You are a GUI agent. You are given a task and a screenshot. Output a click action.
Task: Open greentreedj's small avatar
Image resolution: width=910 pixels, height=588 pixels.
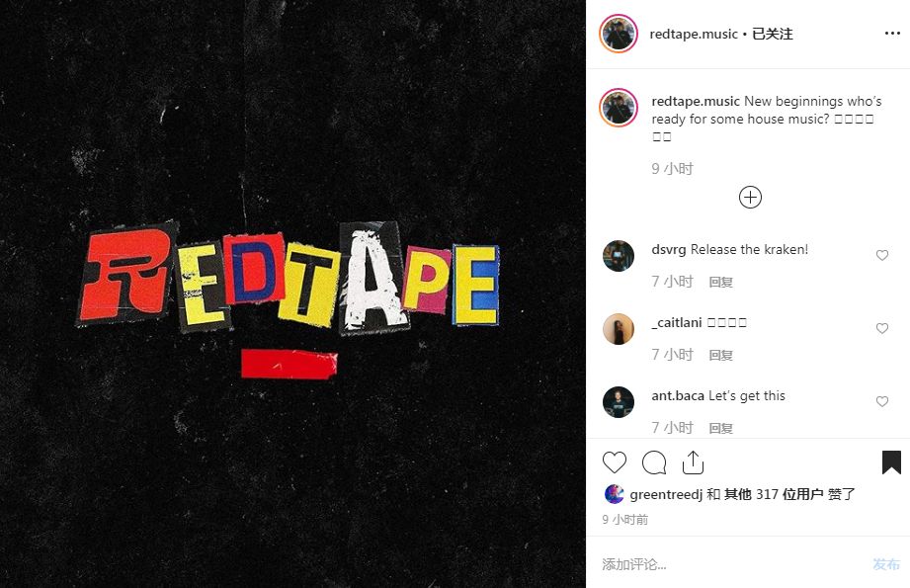point(614,494)
